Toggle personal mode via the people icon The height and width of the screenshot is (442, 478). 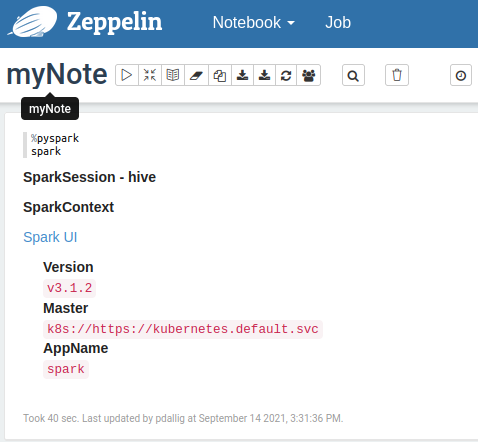(x=309, y=75)
